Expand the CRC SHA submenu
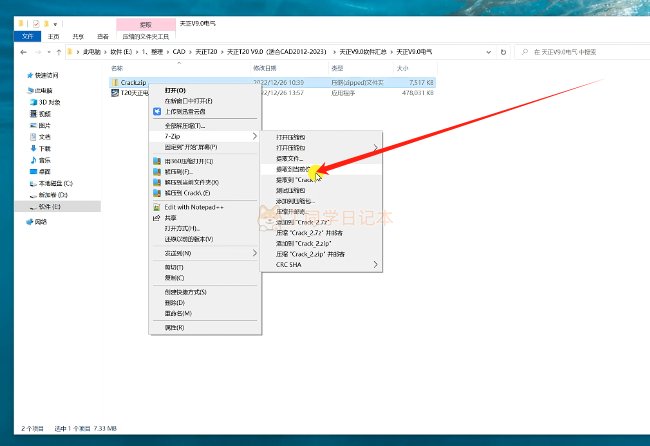650x446 pixels. pyautogui.click(x=320, y=264)
